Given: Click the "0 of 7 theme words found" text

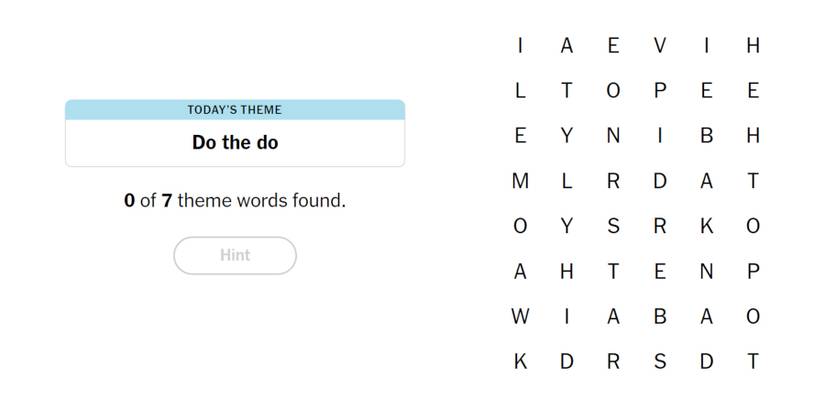Looking at the screenshot, I should pos(235,200).
